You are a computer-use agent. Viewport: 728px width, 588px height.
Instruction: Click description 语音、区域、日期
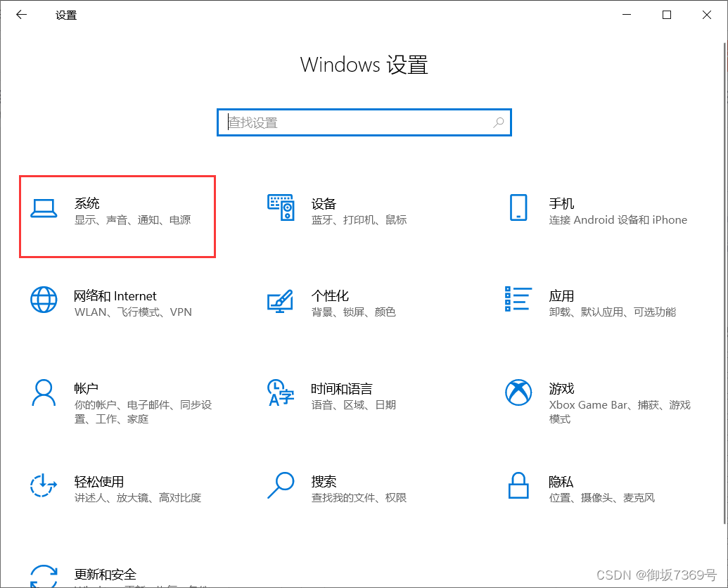pyautogui.click(x=353, y=405)
